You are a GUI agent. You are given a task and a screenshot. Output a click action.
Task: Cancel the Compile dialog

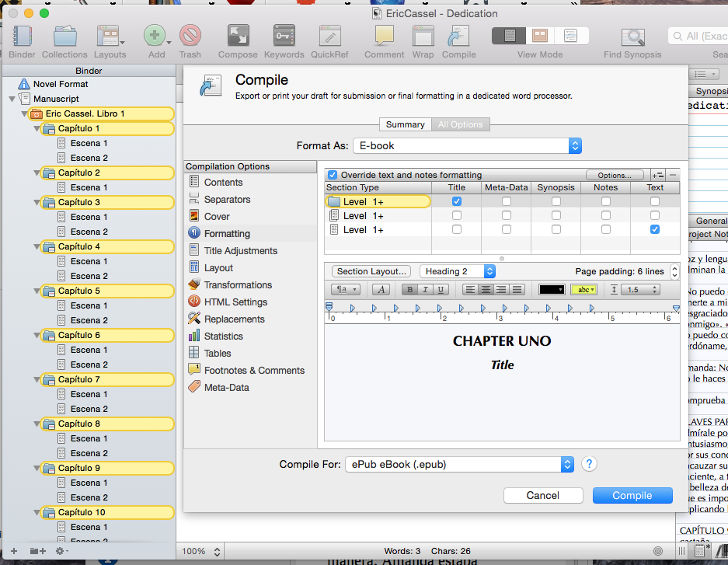click(543, 495)
